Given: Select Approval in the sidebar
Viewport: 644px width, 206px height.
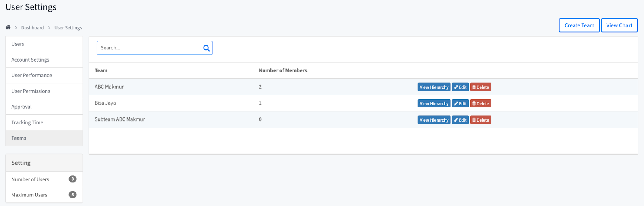Looking at the screenshot, I should click(44, 107).
